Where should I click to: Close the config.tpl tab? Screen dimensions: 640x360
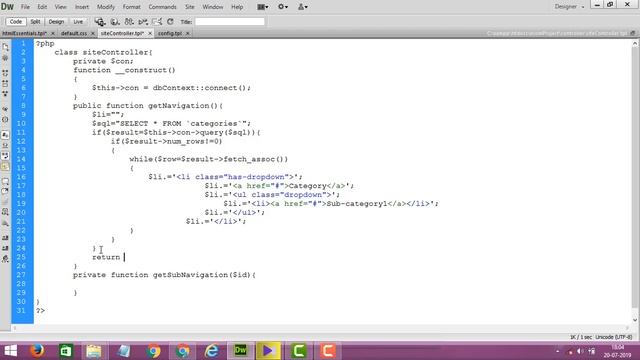tap(187, 33)
